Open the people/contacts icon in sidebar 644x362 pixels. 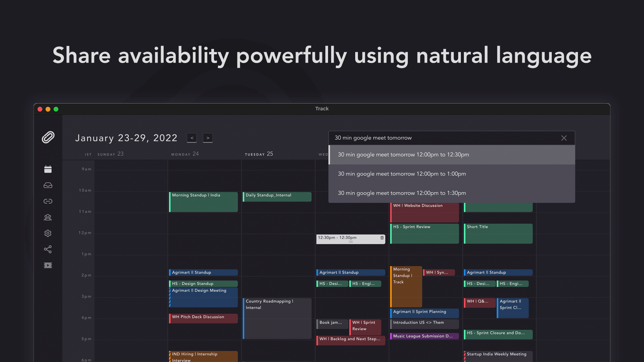pos(48,217)
